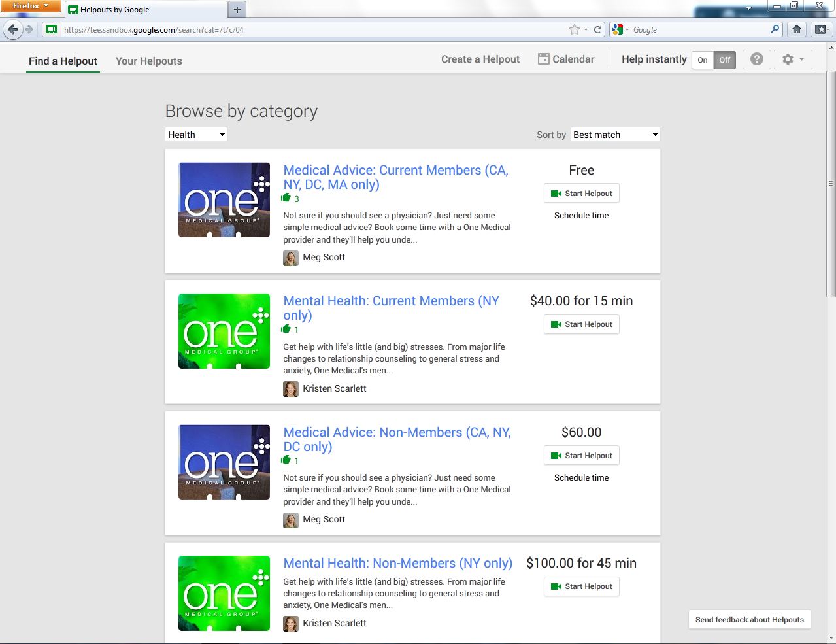This screenshot has width=836, height=644.
Task: Click the browser home icon
Action: (796, 29)
